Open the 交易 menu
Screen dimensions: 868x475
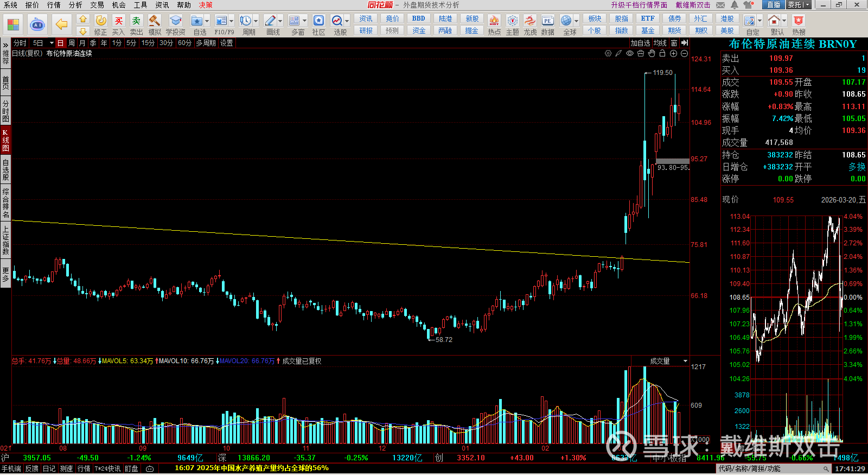pyautogui.click(x=97, y=5)
